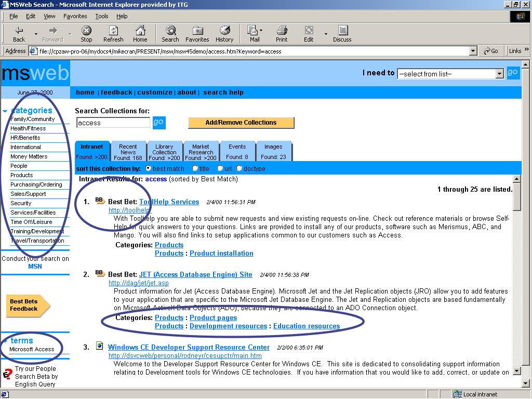Switch to the Library Collection tab
532x399 pixels.
(164, 152)
